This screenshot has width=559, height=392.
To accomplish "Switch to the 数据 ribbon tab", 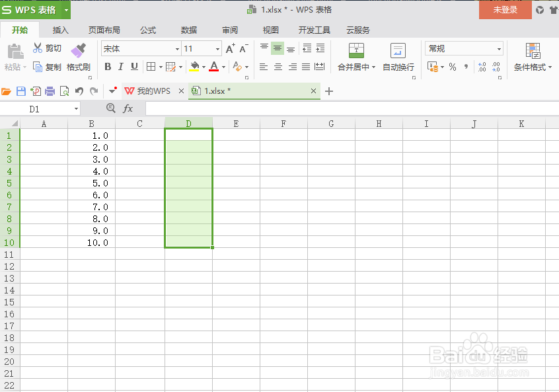I will (x=188, y=30).
